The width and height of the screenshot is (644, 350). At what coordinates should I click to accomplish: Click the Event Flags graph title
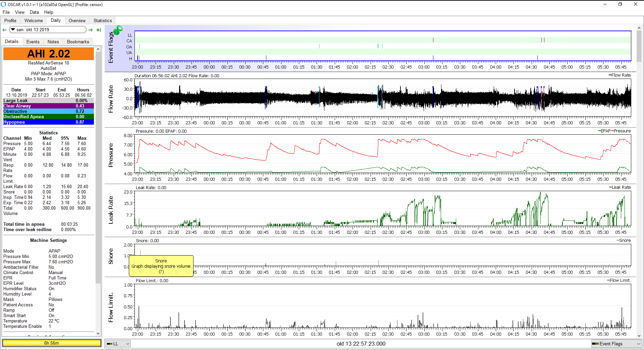coord(111,47)
